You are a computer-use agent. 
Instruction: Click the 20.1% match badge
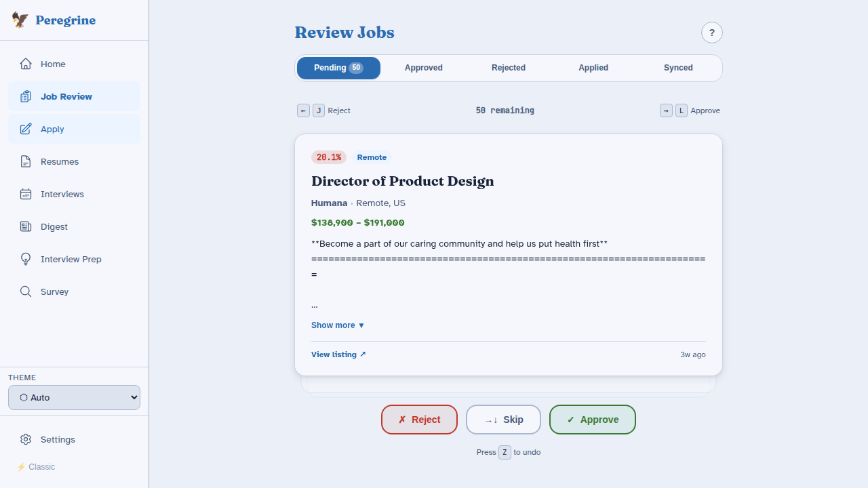pyautogui.click(x=328, y=157)
